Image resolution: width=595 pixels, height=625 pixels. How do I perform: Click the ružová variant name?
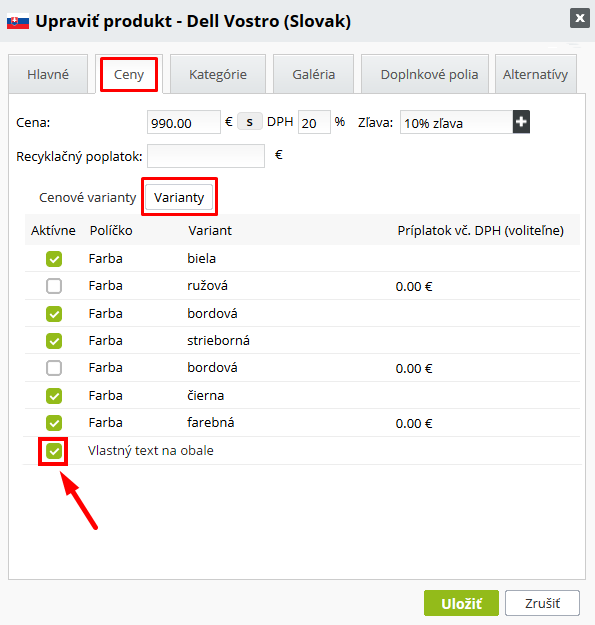pyautogui.click(x=207, y=285)
